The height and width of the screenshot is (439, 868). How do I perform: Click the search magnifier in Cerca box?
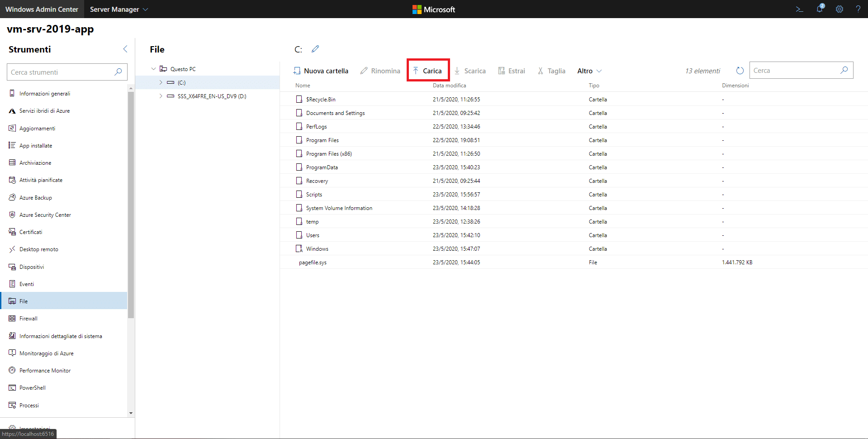coord(844,70)
